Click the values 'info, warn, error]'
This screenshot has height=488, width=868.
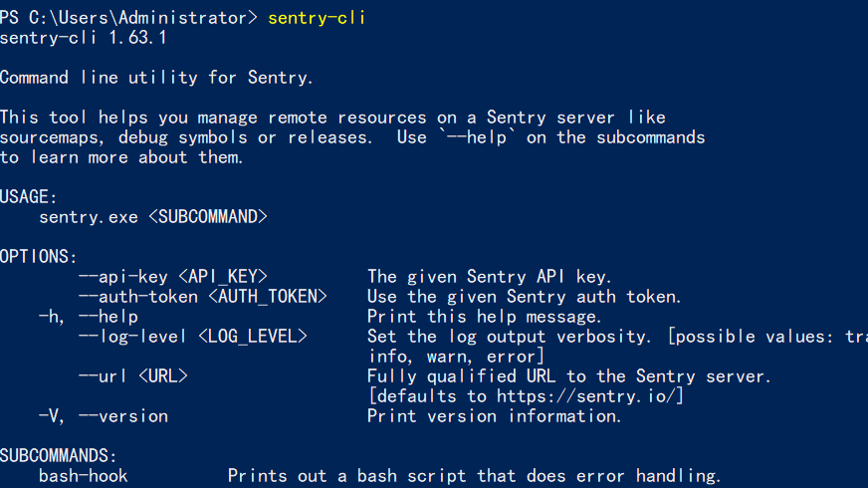(457, 357)
